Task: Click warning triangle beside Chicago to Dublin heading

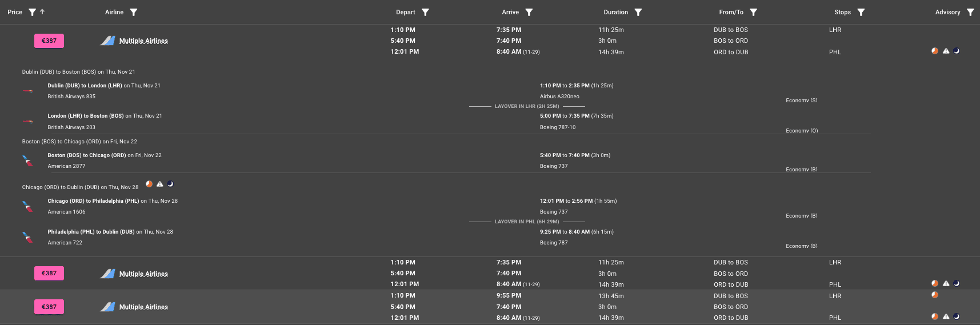Action: (x=160, y=184)
